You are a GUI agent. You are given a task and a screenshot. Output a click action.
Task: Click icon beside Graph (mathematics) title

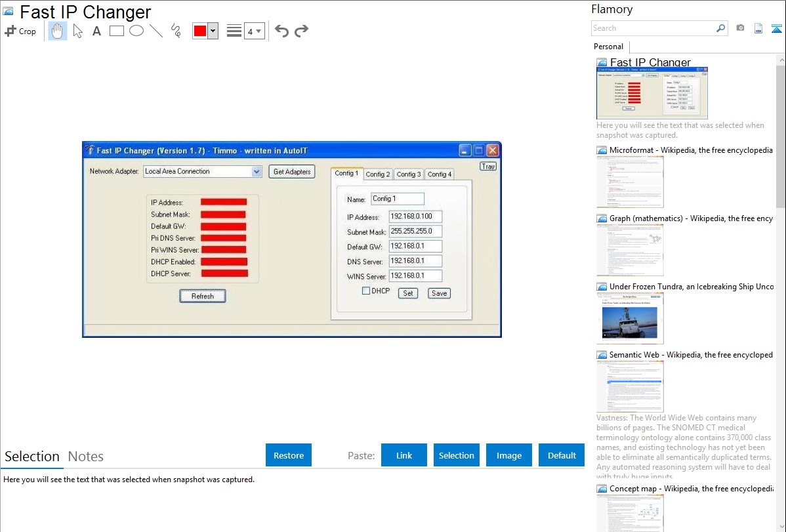click(602, 218)
